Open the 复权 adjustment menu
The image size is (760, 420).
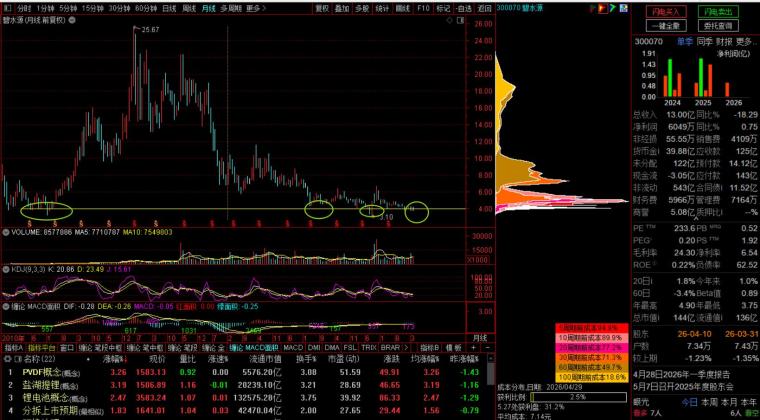tap(322, 8)
